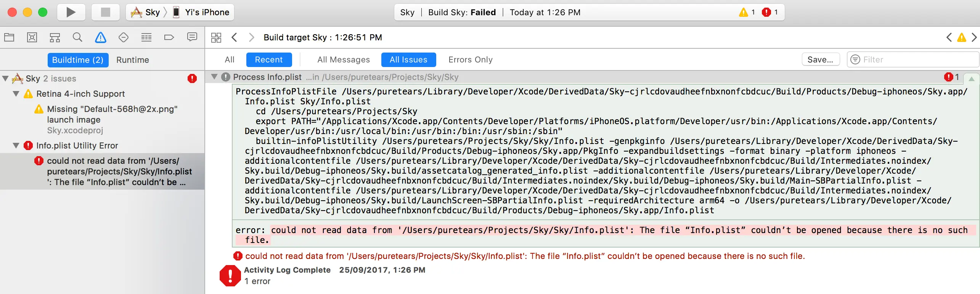This screenshot has width=980, height=294.
Task: Select the Sky project issues row
Action: point(102,78)
